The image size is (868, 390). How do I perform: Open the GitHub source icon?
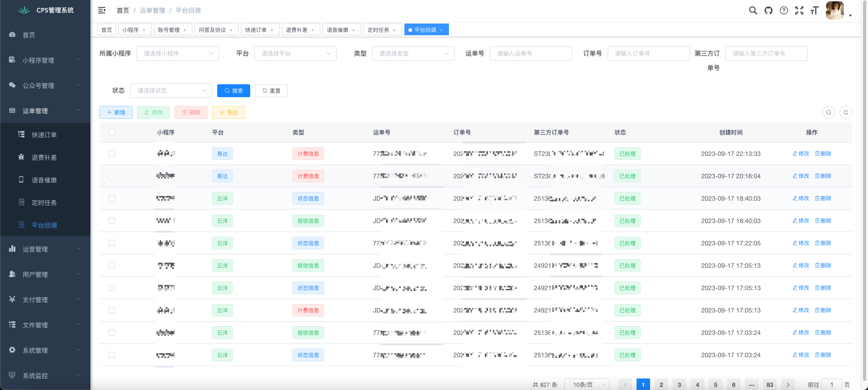768,10
